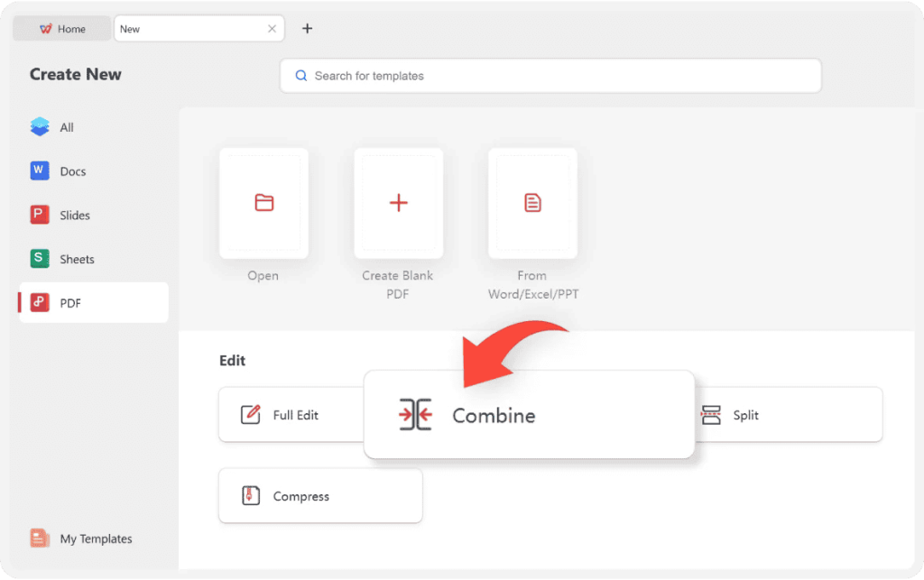Screen dimensions: 924x580
Task: Choose the Sheets S icon
Action: (x=40, y=259)
